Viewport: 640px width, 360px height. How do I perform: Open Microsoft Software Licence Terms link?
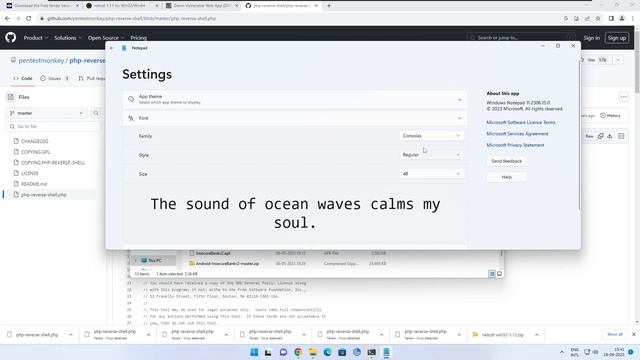tap(520, 122)
